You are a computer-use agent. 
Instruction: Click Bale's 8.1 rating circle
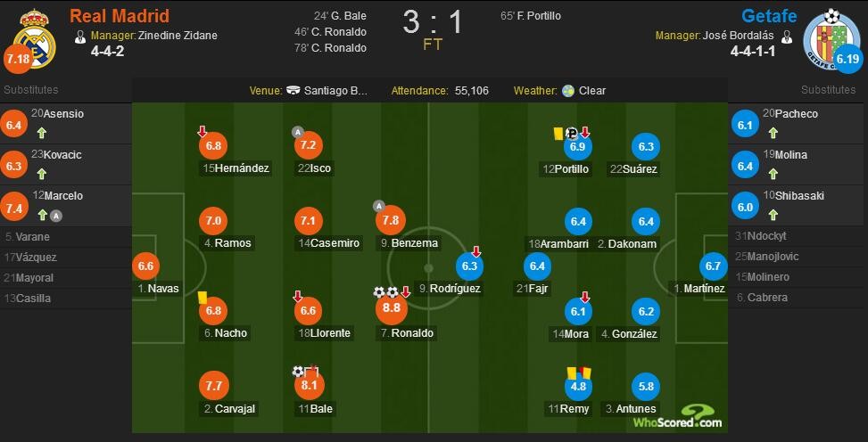[309, 385]
